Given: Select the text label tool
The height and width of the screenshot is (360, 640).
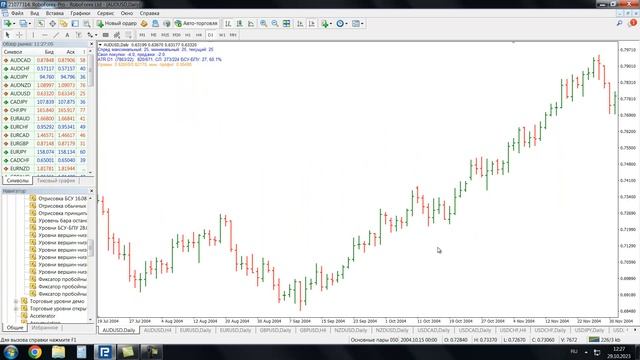Looking at the screenshot, I should 79,35.
